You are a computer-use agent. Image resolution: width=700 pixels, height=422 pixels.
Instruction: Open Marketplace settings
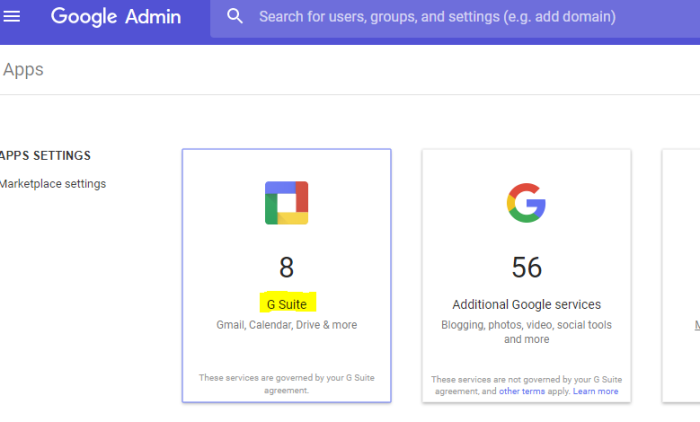(x=53, y=184)
